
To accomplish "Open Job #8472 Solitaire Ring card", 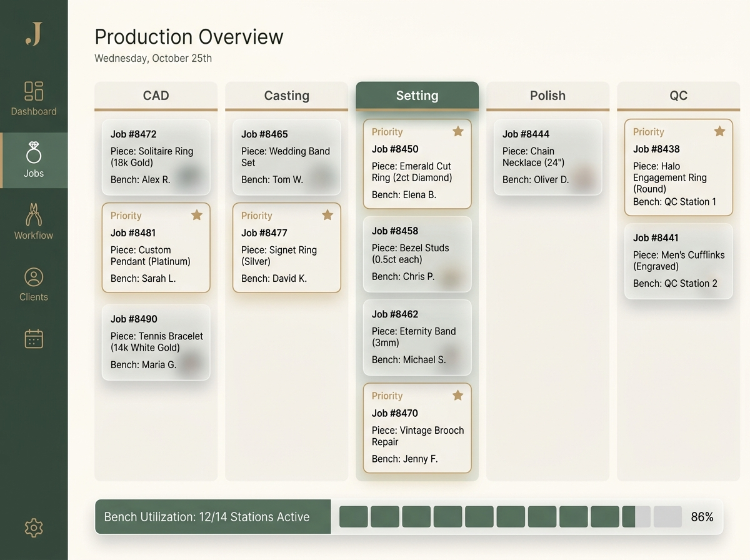I will pyautogui.click(x=156, y=157).
